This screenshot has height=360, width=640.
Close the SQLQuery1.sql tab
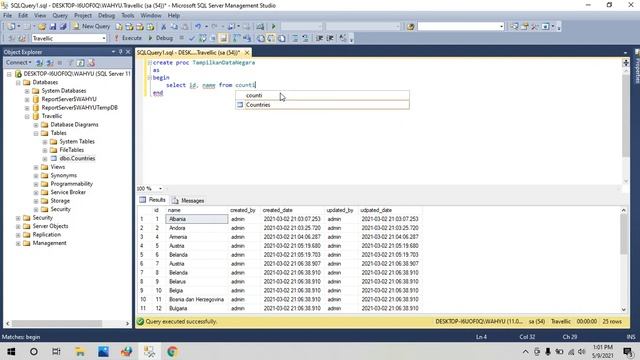pyautogui.click(x=247, y=53)
